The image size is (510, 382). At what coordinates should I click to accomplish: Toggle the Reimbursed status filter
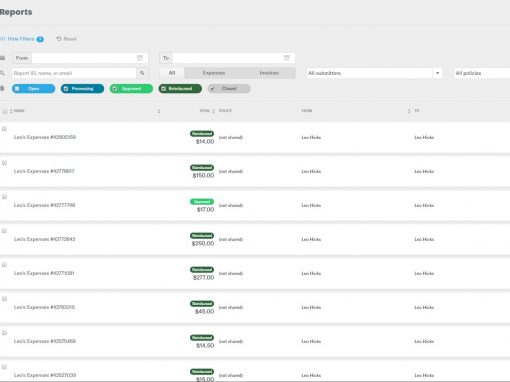pyautogui.click(x=180, y=89)
